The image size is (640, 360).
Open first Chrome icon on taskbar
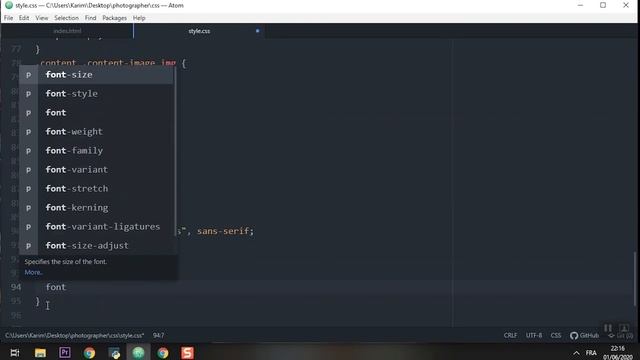[89, 353]
